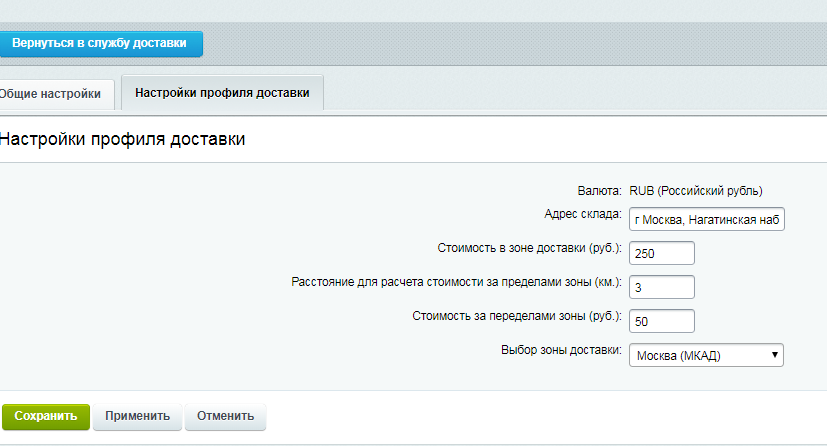Click the outside-zone cost field showing 50
The width and height of the screenshot is (827, 446).
pos(662,321)
